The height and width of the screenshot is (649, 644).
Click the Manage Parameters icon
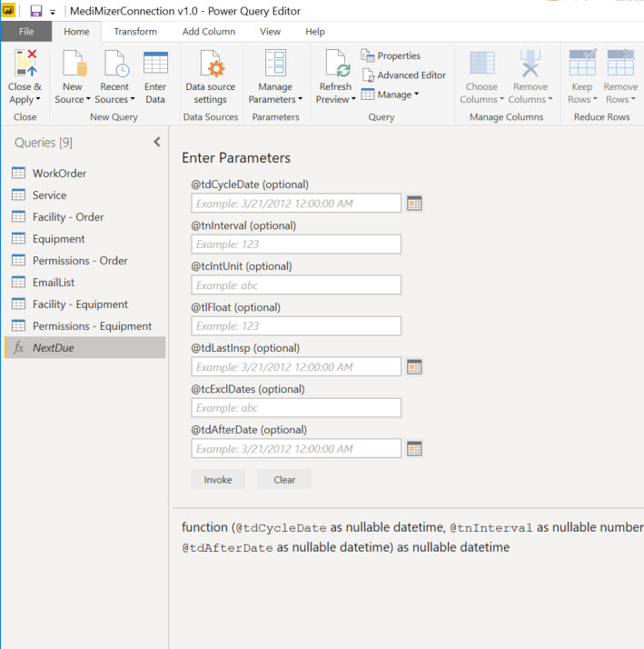275,63
